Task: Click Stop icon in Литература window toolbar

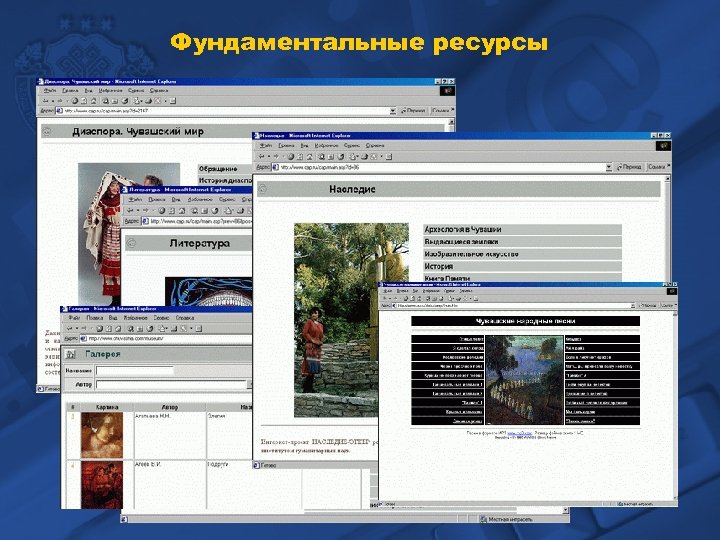Action: pyautogui.click(x=162, y=211)
